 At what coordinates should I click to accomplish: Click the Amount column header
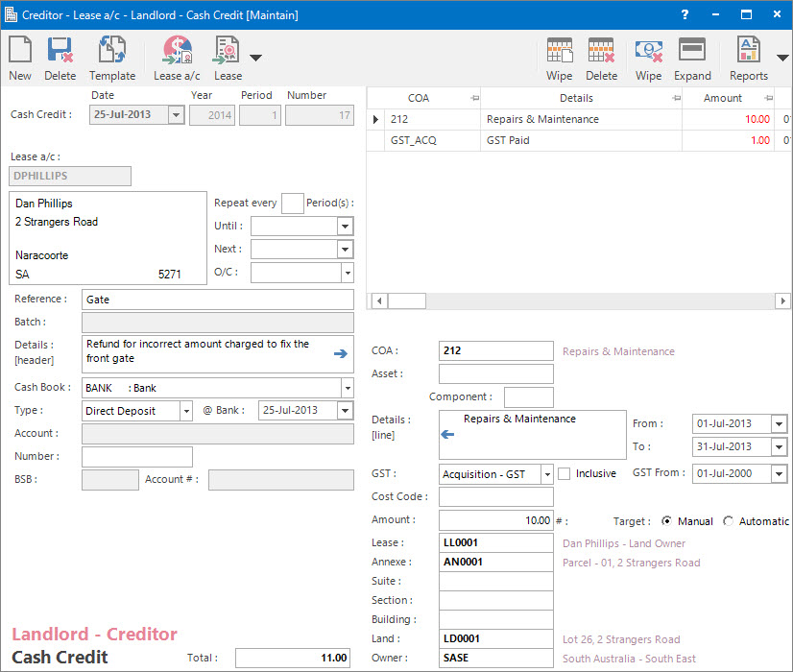tap(722, 98)
